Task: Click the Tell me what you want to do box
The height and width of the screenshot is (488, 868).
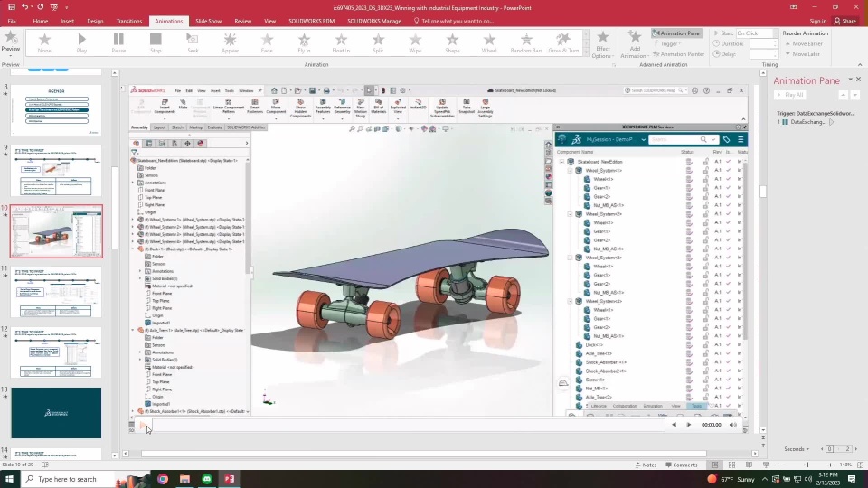Action: coord(453,21)
